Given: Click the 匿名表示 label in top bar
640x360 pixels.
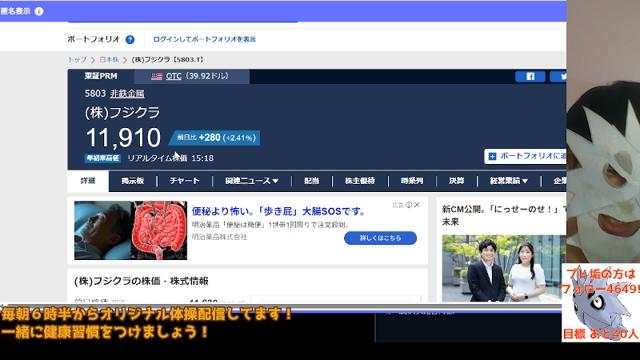Looking at the screenshot, I should point(15,11).
